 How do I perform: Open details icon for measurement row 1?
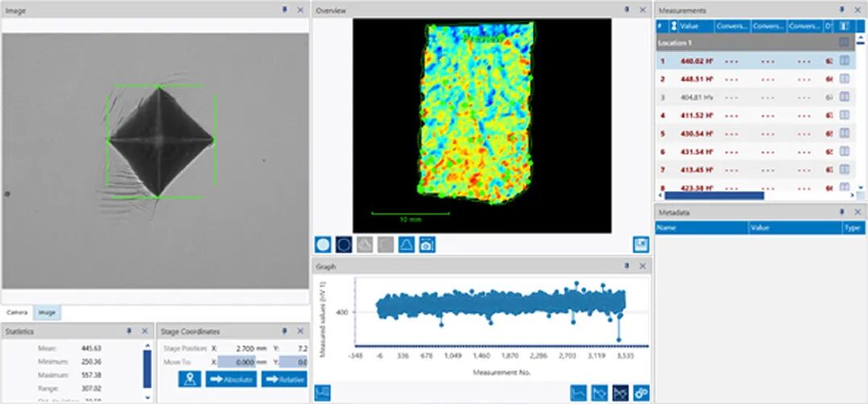[844, 61]
